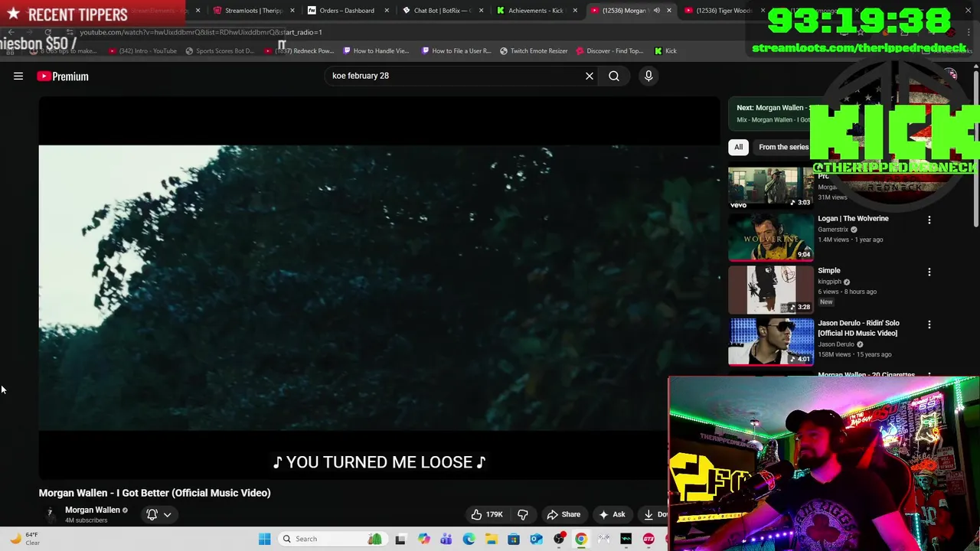Open 'Logan | The Wolverine' video thumbnail
980x551 pixels.
click(770, 237)
